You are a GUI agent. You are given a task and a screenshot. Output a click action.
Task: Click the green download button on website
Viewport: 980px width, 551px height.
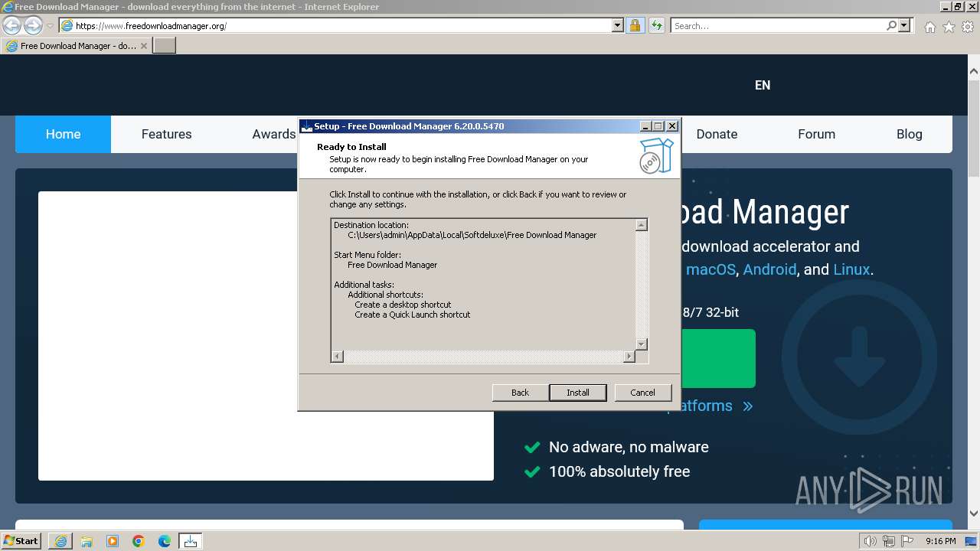point(717,358)
